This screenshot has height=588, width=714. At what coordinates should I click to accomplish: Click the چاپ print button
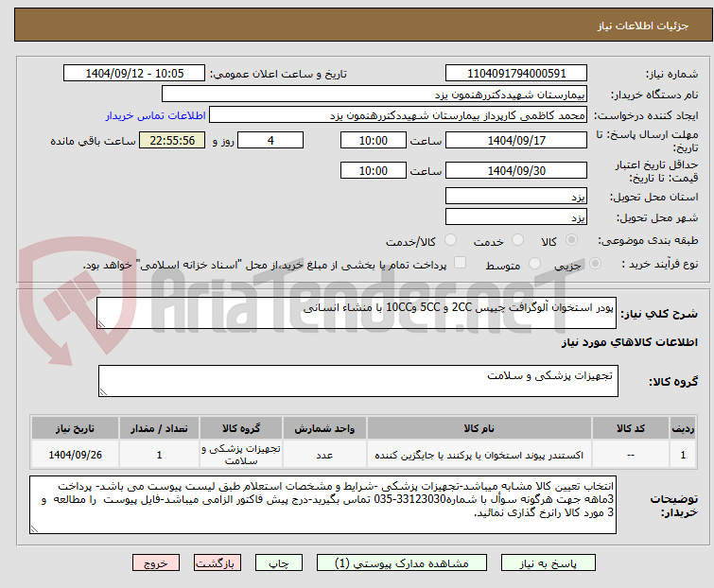[x=278, y=562]
